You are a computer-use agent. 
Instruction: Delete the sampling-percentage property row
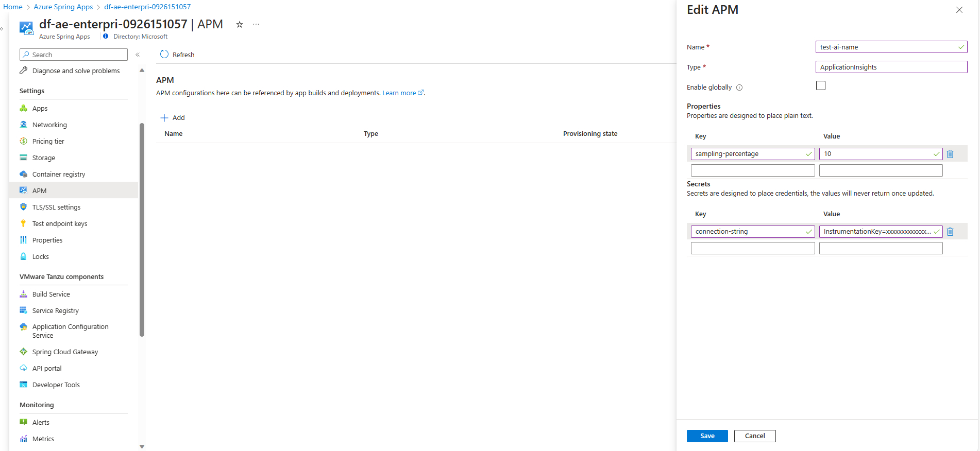950,154
